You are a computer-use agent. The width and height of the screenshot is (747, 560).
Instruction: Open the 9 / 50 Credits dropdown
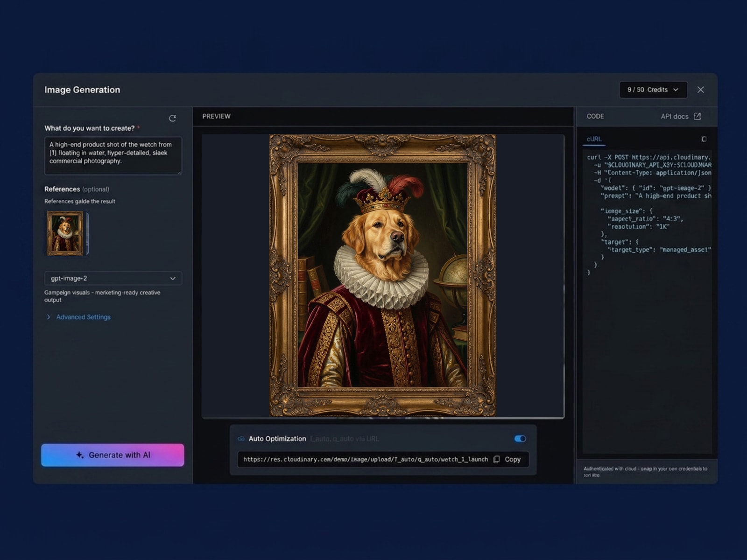click(653, 90)
